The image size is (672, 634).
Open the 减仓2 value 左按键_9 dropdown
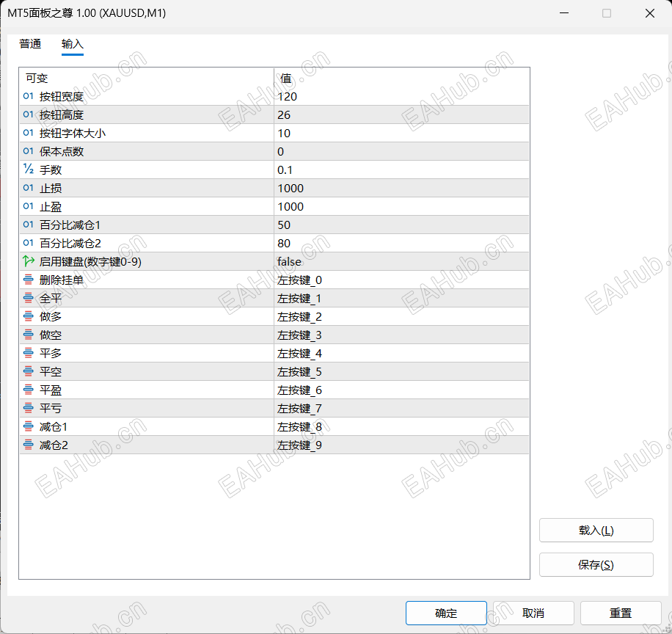[401, 445]
